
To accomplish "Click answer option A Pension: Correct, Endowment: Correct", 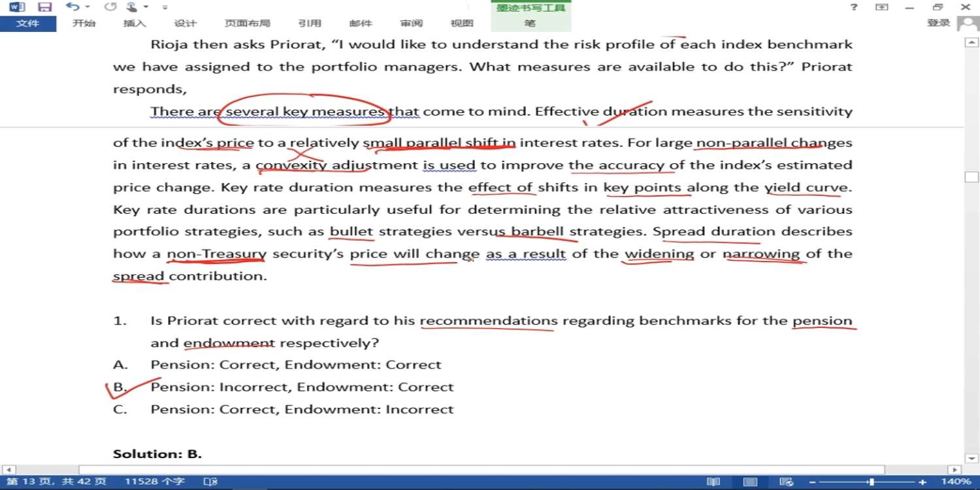I will [296, 365].
